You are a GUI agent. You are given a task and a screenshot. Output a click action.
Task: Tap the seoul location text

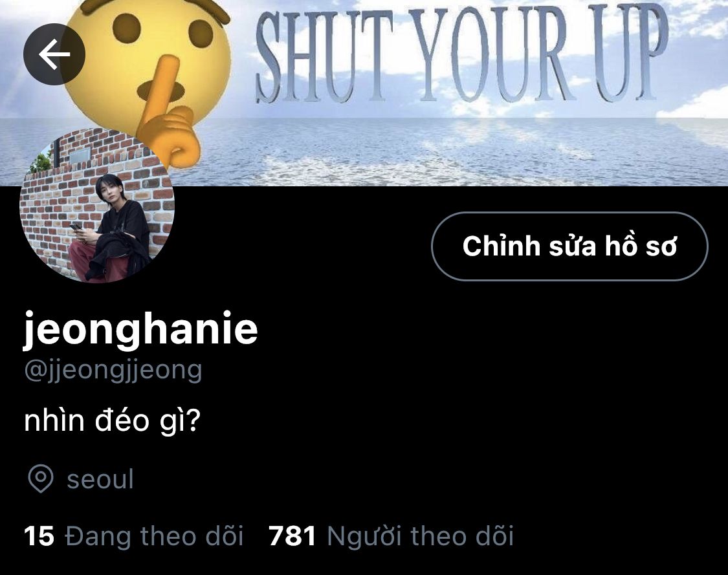(x=100, y=479)
